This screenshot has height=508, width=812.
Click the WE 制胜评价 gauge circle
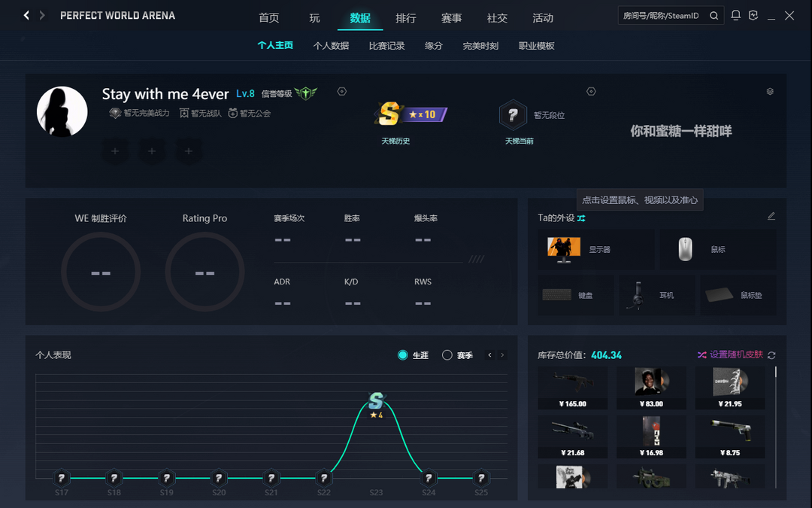(x=101, y=272)
